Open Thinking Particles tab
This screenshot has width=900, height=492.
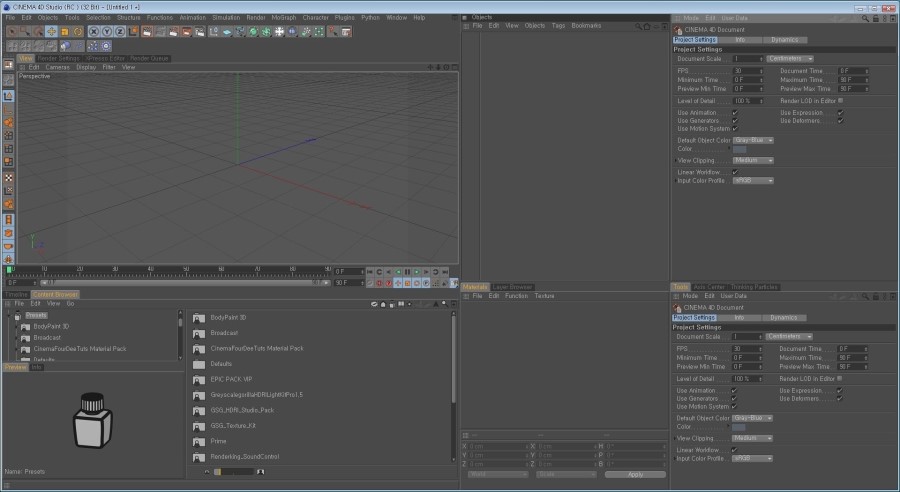tap(754, 287)
